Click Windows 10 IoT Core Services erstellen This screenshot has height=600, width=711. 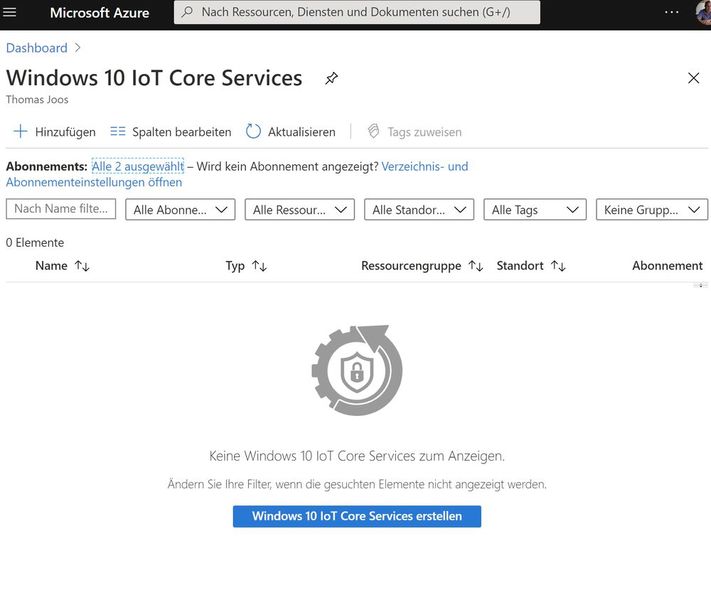[x=357, y=516]
